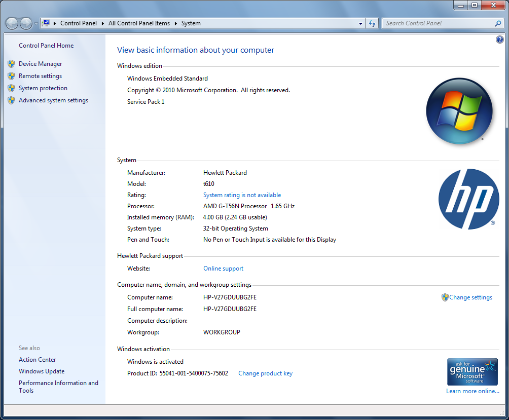Viewport: 509px width, 420px height.
Task: Open Help via the blue question mark
Action: (499, 40)
